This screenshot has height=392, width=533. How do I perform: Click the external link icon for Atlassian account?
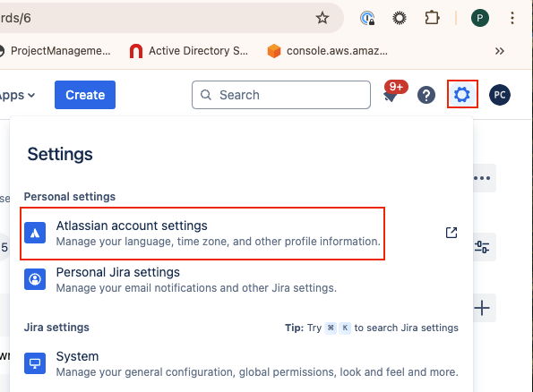point(451,233)
